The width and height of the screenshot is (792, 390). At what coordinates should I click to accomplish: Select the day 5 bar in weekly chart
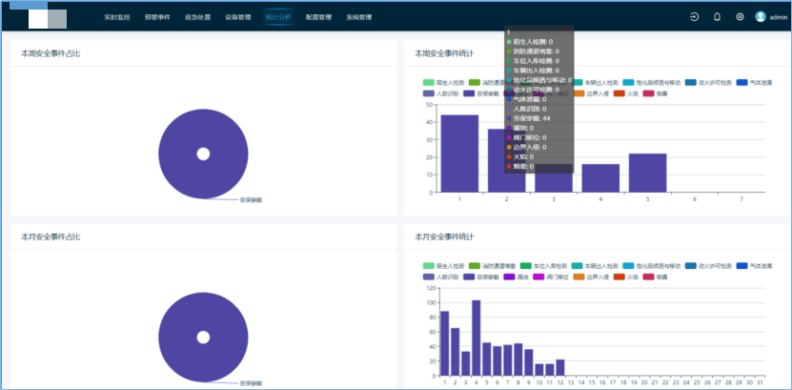click(x=648, y=173)
